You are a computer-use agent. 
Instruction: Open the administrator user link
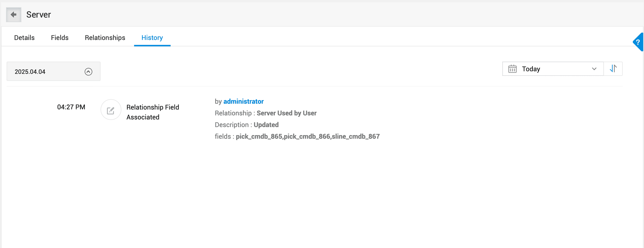(243, 102)
